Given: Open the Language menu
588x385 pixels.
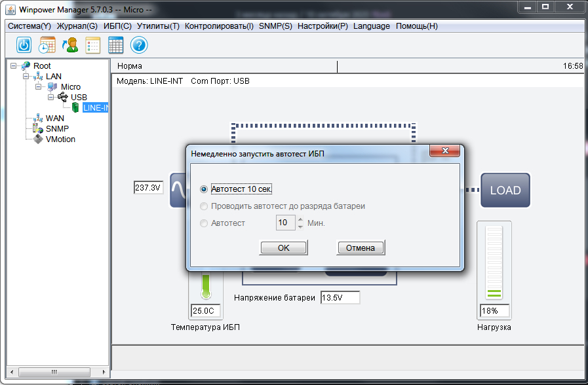Looking at the screenshot, I should click(371, 26).
